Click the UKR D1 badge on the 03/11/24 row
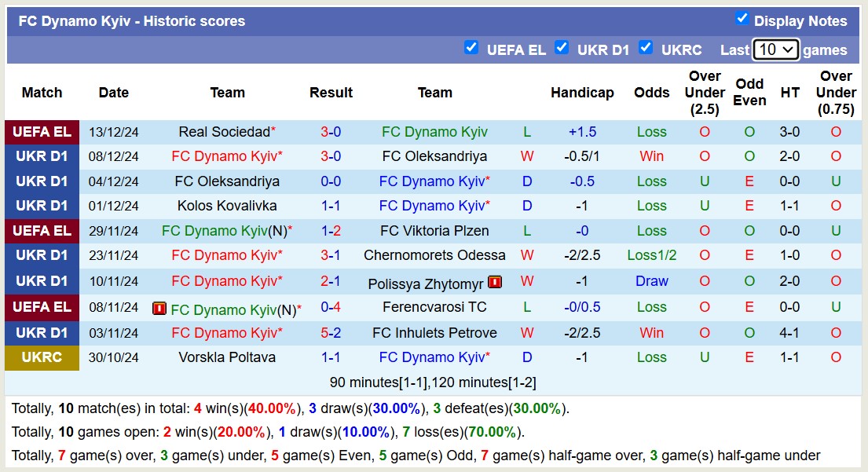Viewport: 868px width, 472px height. click(42, 333)
